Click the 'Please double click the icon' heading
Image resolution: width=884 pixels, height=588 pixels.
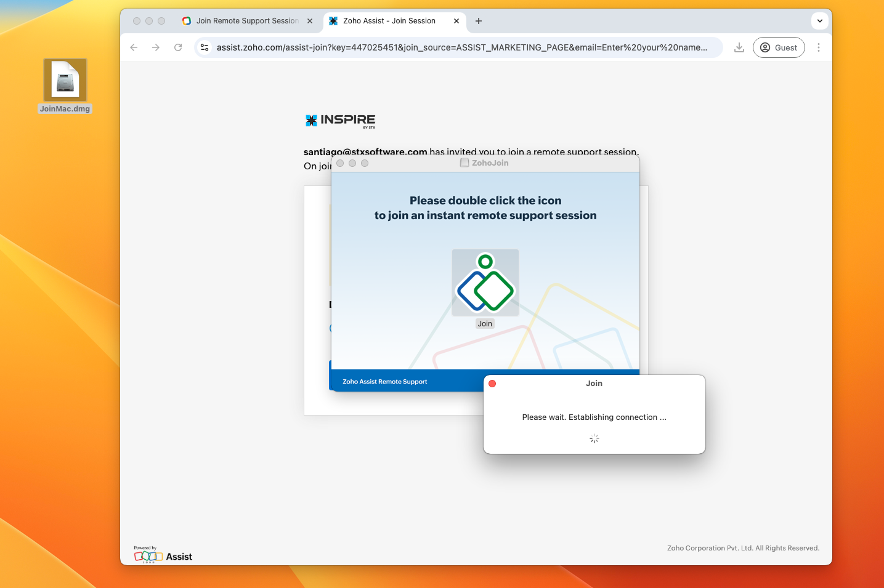click(x=485, y=201)
